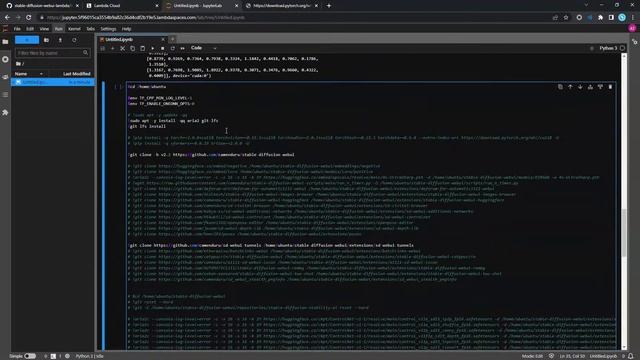Click the browser address bar URL
This screenshot has width=640, height=360.
(x=146, y=18)
